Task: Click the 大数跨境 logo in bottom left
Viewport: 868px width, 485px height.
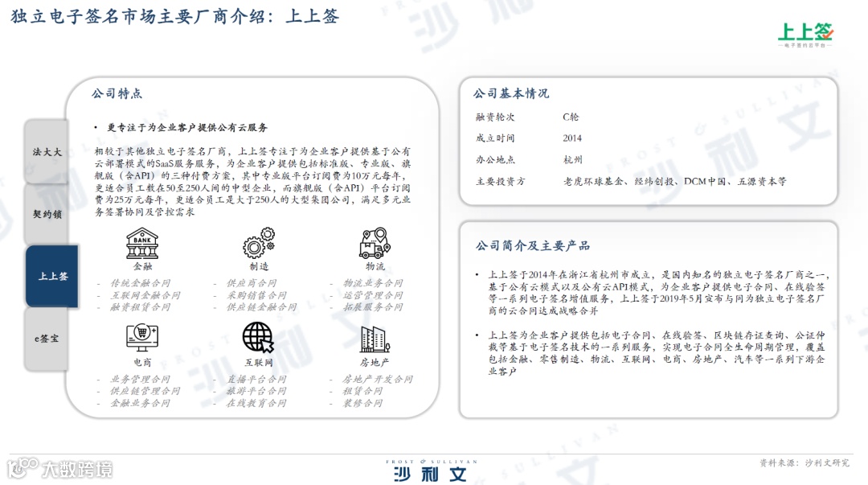Action: 61,469
